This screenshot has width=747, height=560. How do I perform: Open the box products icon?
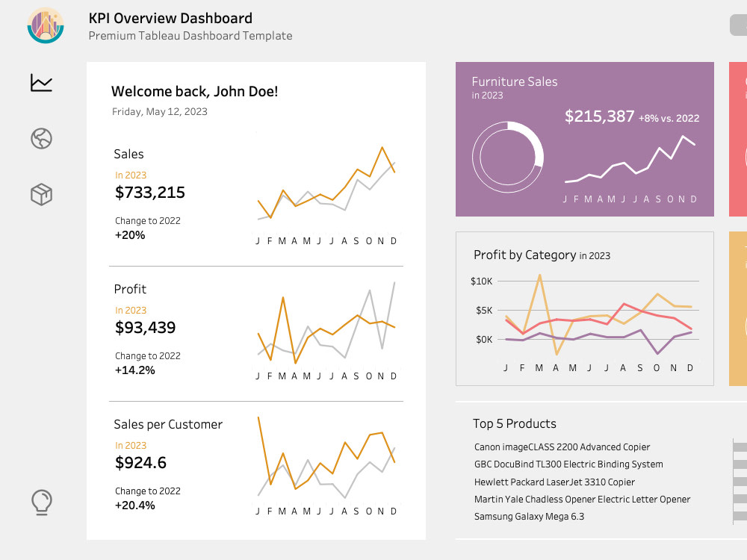click(x=41, y=194)
